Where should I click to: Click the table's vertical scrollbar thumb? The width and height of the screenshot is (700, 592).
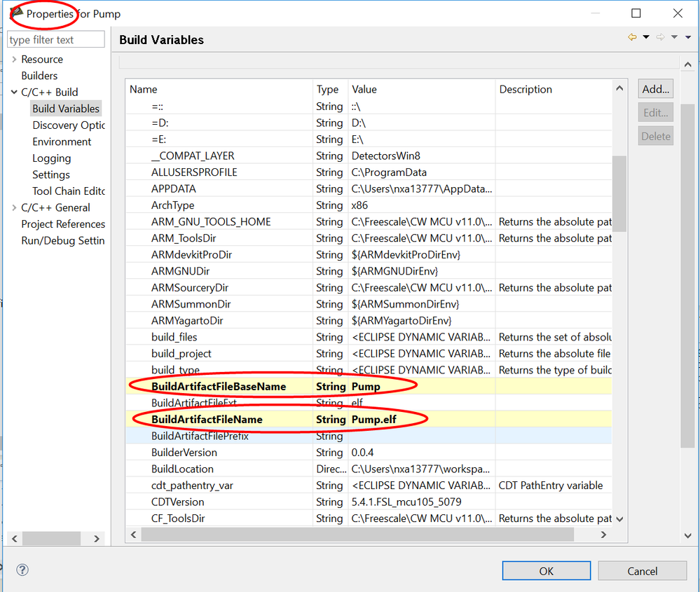point(619,193)
